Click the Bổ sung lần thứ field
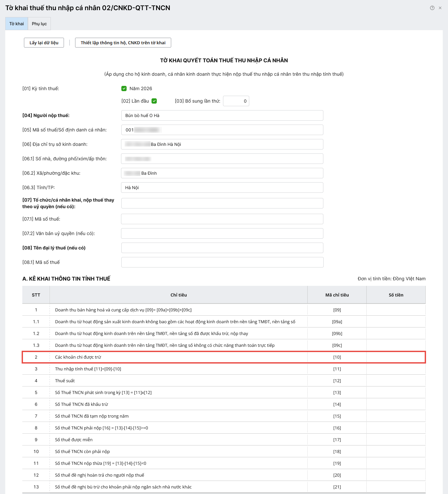This screenshot has width=448, height=494. pyautogui.click(x=236, y=101)
